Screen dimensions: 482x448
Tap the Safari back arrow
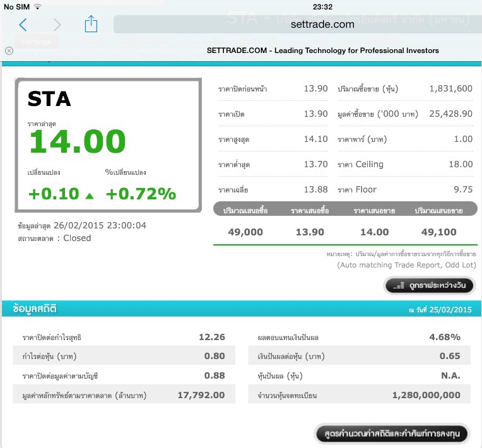click(23, 25)
